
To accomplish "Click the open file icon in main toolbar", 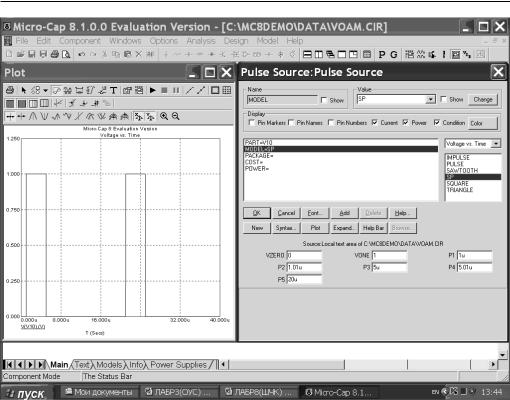I will click(x=21, y=54).
